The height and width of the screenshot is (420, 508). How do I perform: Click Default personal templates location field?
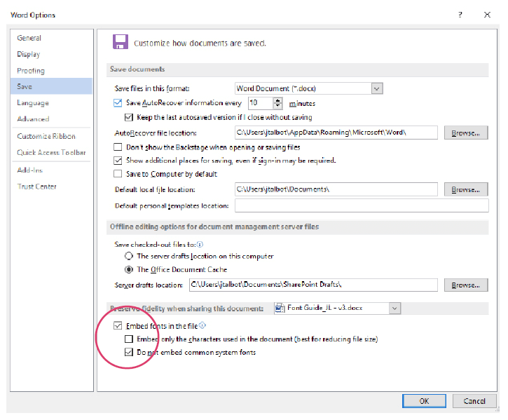(x=362, y=205)
